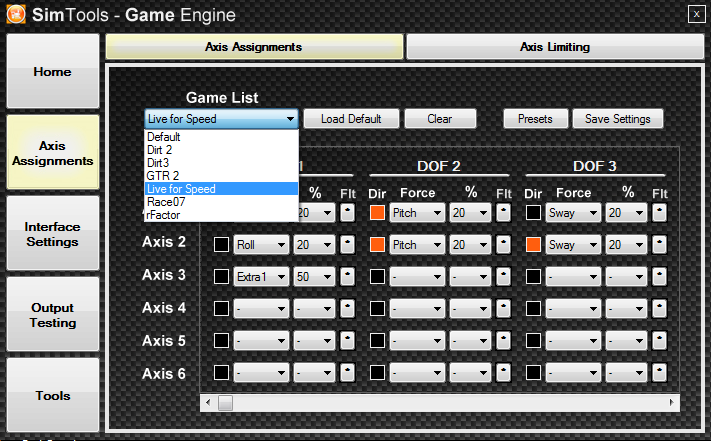Click Axis 6 DOF 2 filter button
This screenshot has height=441, width=711.
coord(503,373)
